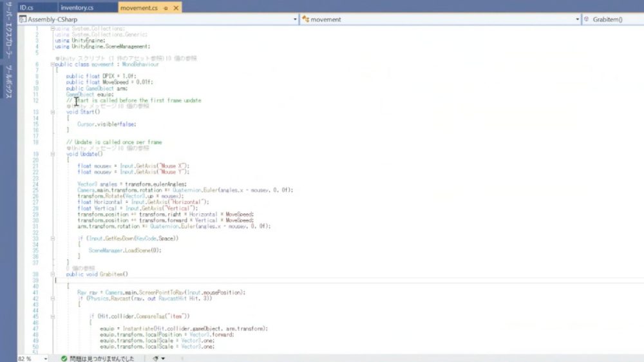Click the public GameObject arm line
644x362 pixels.
[97, 88]
